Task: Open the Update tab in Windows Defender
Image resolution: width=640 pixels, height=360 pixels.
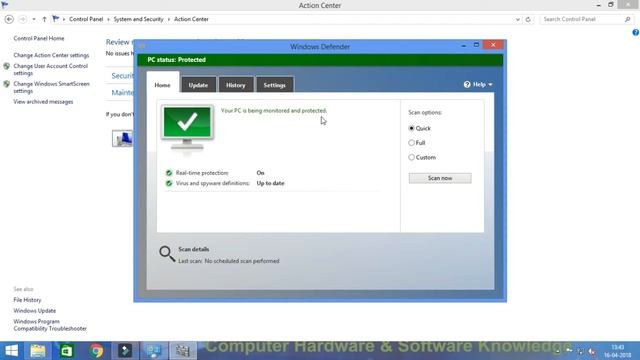Action: (x=198, y=85)
